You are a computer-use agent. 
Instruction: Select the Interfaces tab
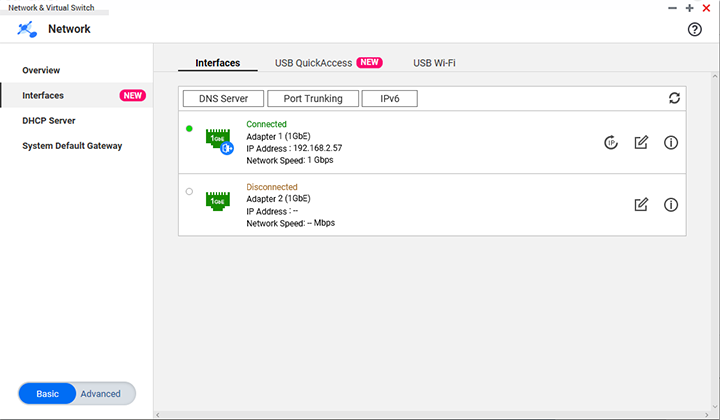(x=217, y=63)
